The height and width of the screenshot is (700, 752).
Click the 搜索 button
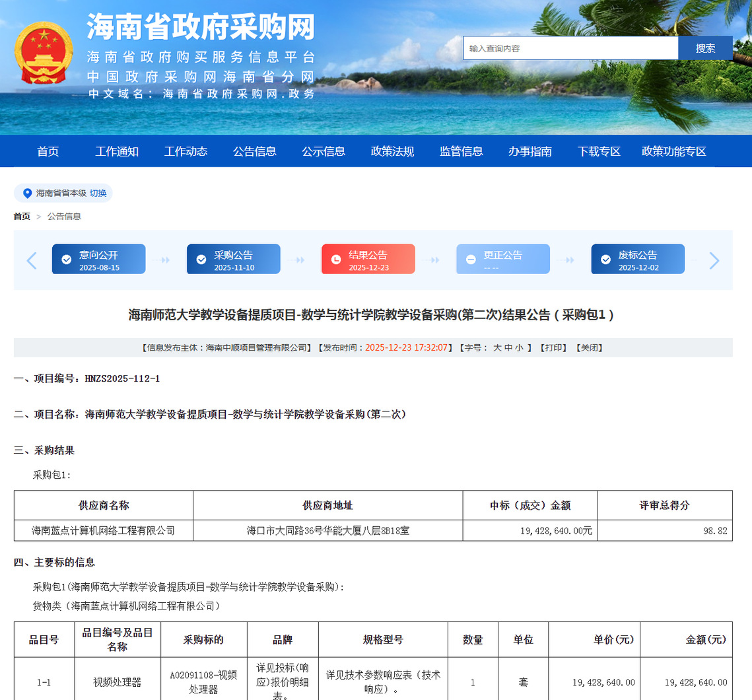(705, 48)
